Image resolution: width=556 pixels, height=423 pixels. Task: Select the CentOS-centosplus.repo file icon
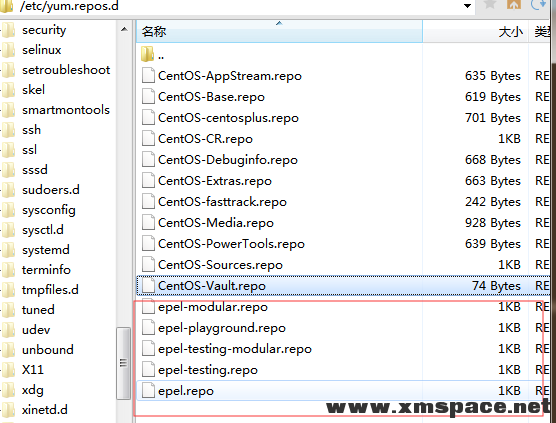click(148, 117)
